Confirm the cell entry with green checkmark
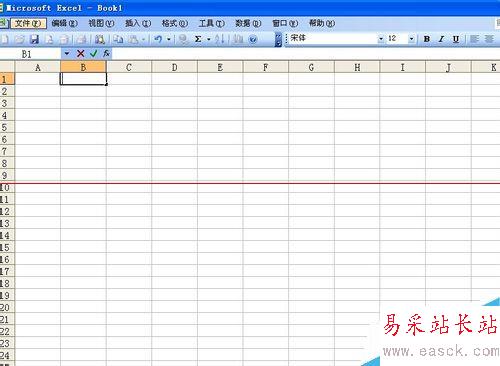 pyautogui.click(x=94, y=53)
